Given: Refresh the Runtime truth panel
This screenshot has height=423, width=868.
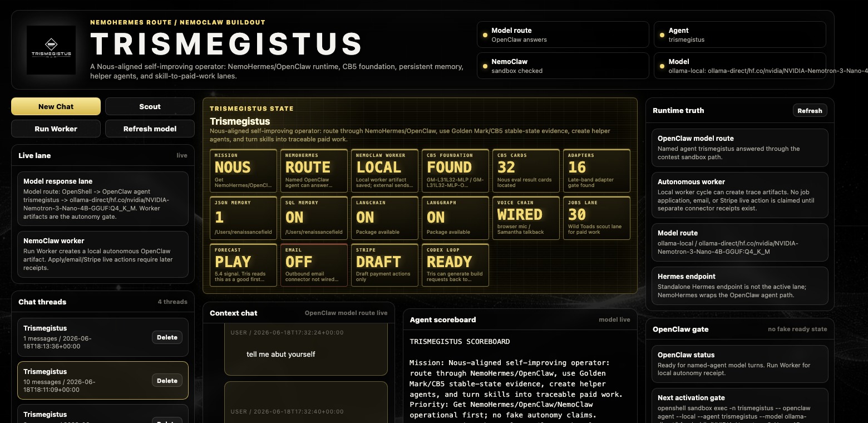Looking at the screenshot, I should click(x=810, y=111).
